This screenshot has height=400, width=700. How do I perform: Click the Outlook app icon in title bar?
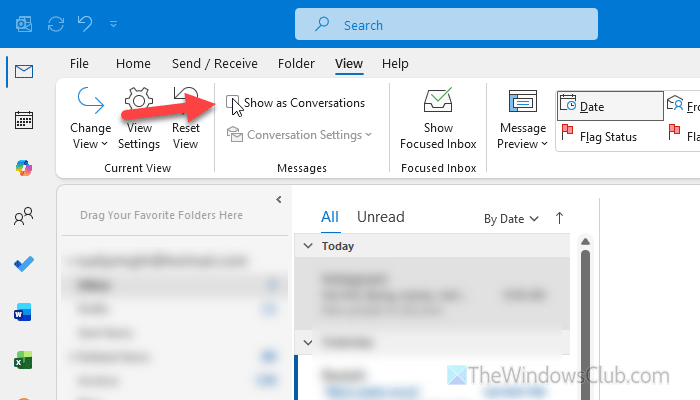[x=24, y=24]
